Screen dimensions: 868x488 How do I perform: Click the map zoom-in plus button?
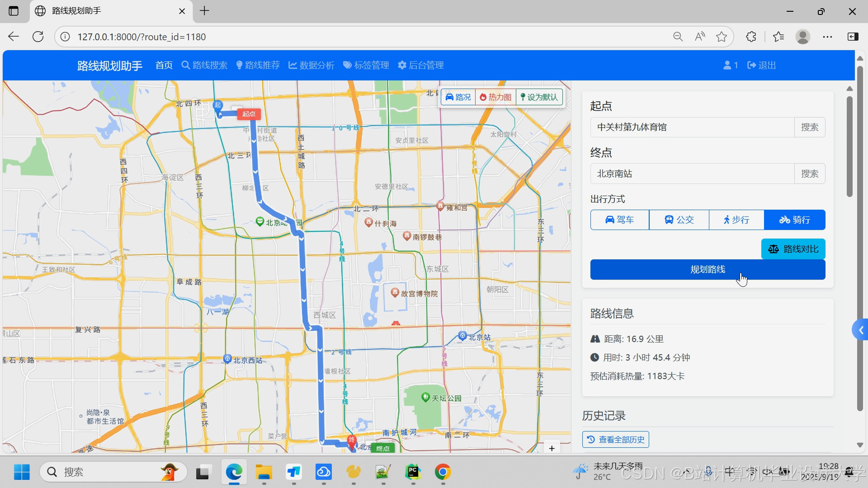552,448
